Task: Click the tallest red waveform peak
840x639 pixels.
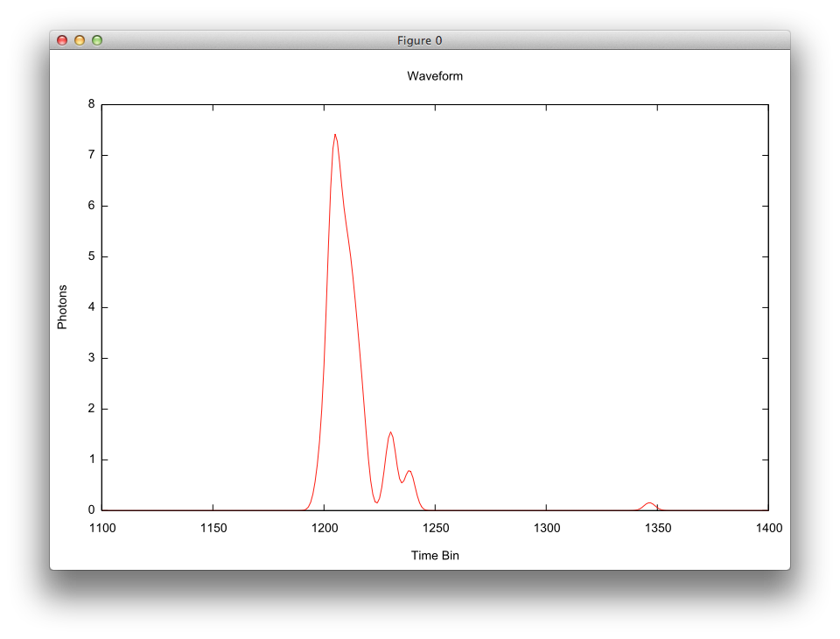Action: coord(335,136)
